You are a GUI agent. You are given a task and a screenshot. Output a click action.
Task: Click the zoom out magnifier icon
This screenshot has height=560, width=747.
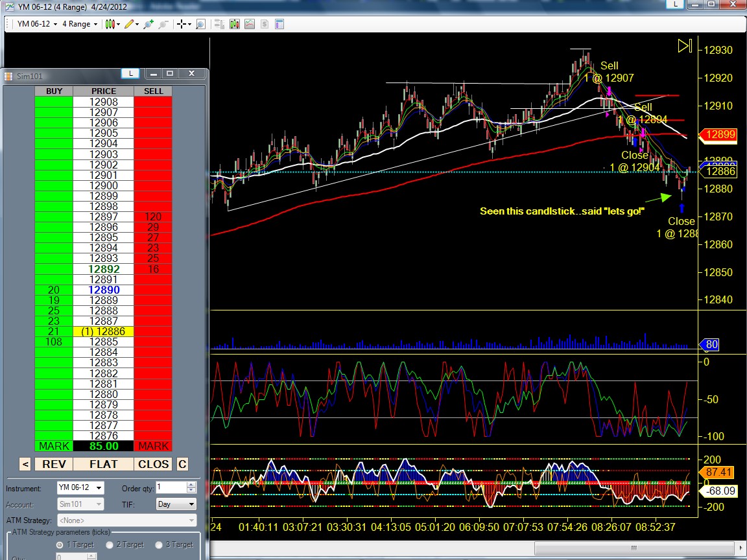coord(163,24)
